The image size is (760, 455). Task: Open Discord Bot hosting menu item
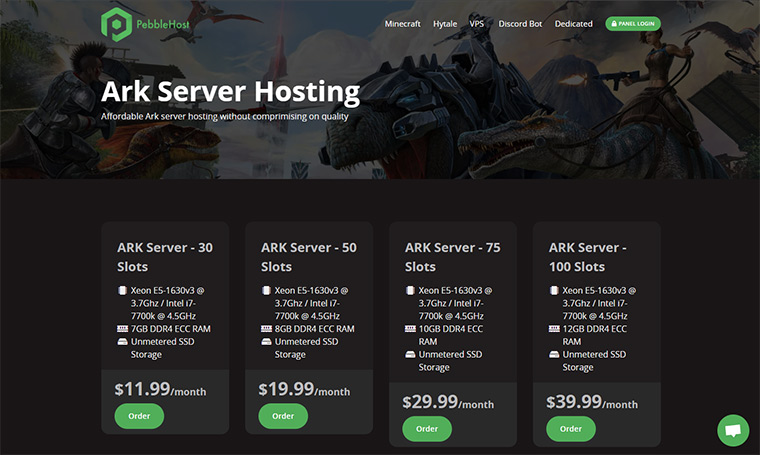tap(520, 24)
